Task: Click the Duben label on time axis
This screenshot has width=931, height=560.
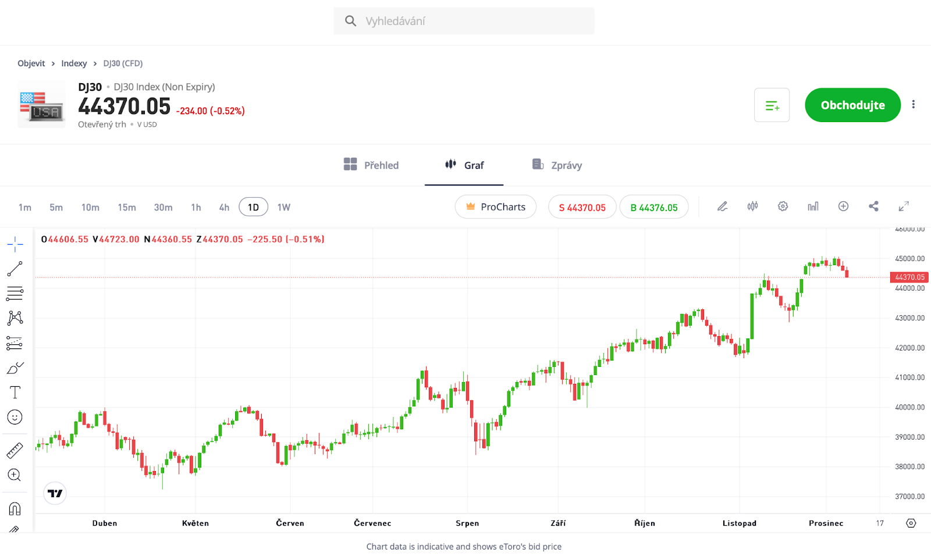Action: (105, 523)
